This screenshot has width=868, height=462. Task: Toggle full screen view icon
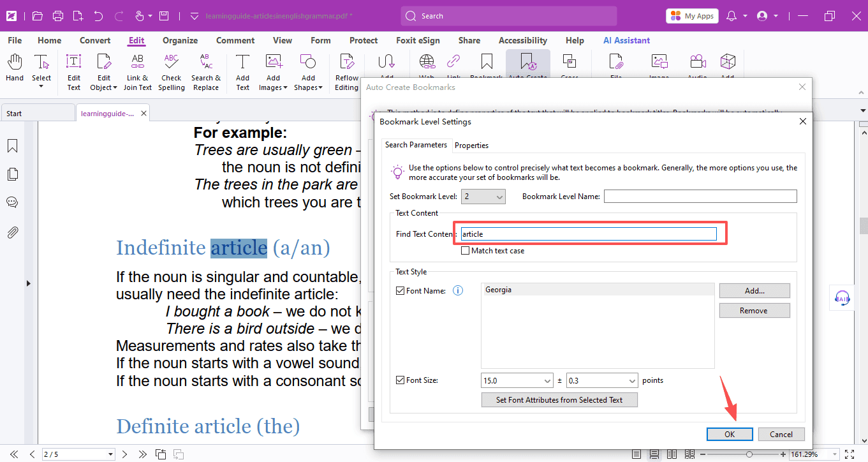[x=849, y=454]
